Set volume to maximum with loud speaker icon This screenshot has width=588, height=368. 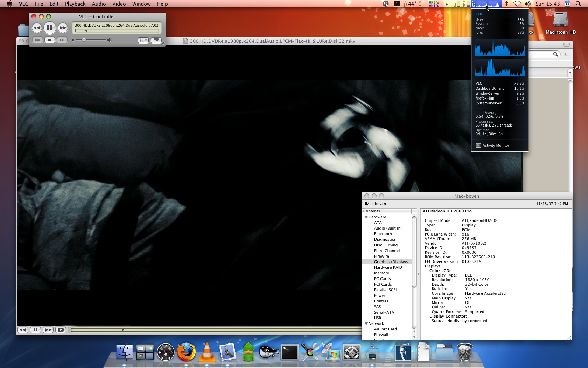click(110, 40)
